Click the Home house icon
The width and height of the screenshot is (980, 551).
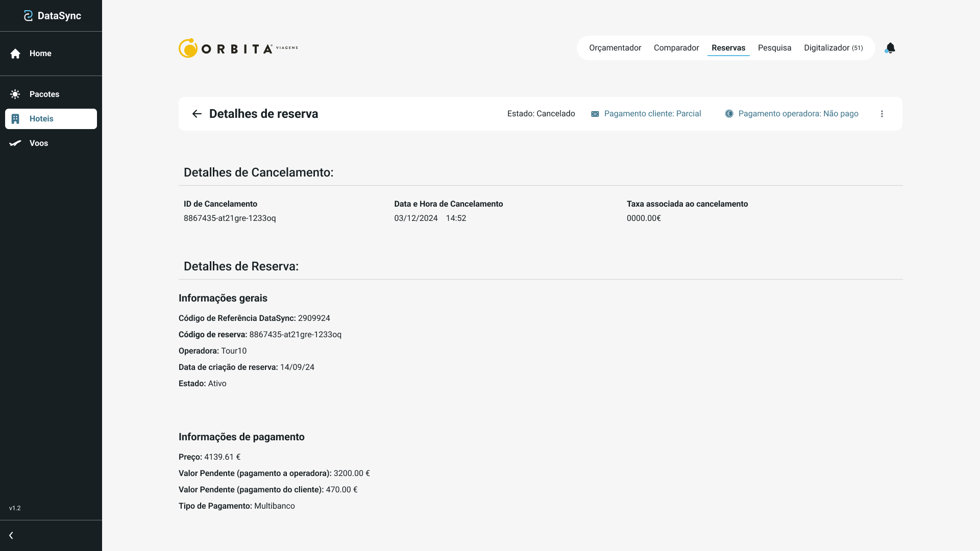15,54
